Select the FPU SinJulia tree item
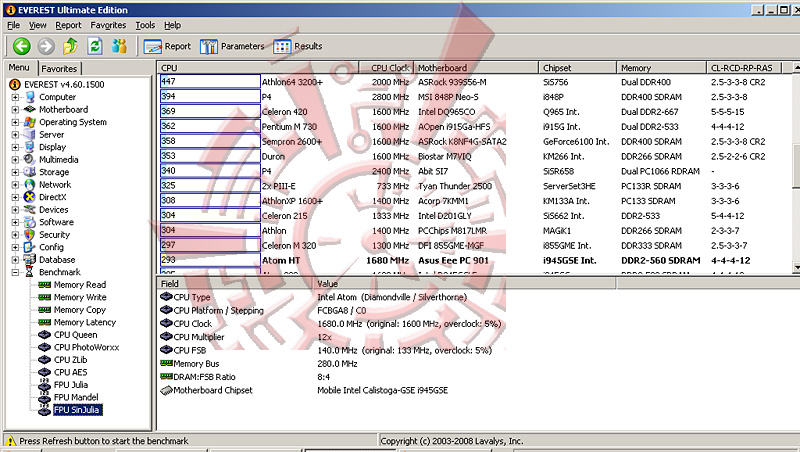The width and height of the screenshot is (800, 452). tap(78, 410)
